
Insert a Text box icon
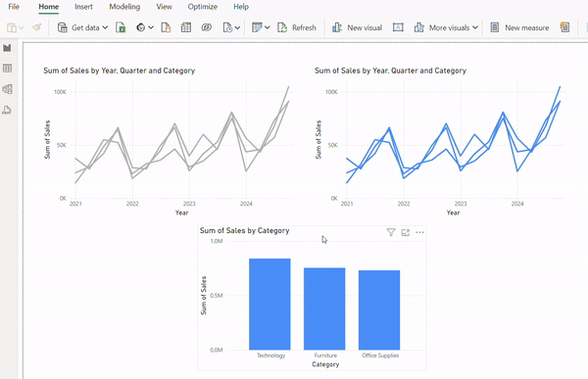(398, 27)
